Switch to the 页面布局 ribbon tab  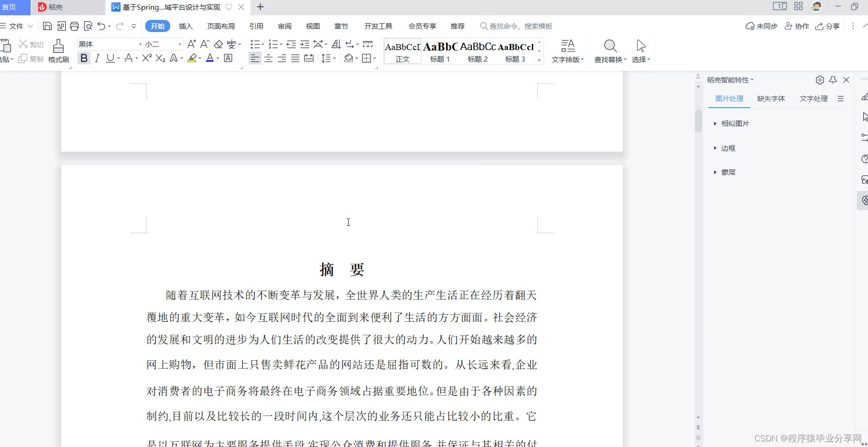(x=221, y=26)
